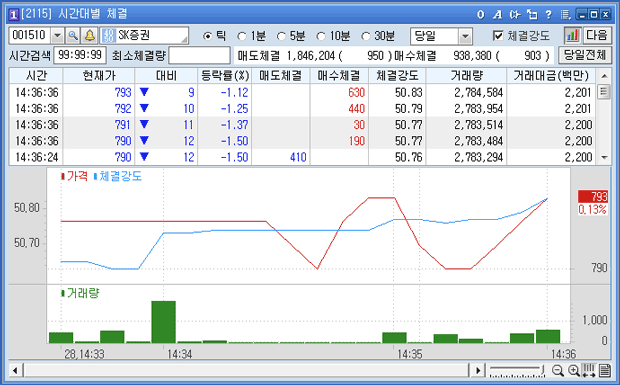Viewport: 620px width, 385px height.
Task: Select the 5분 radio button
Action: coord(281,36)
